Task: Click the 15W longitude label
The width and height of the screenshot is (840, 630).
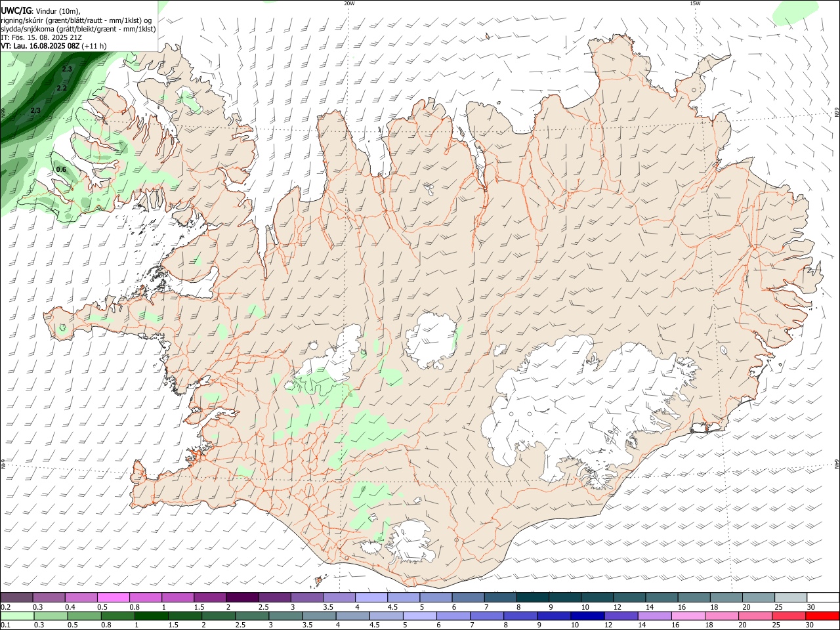Action: click(695, 3)
